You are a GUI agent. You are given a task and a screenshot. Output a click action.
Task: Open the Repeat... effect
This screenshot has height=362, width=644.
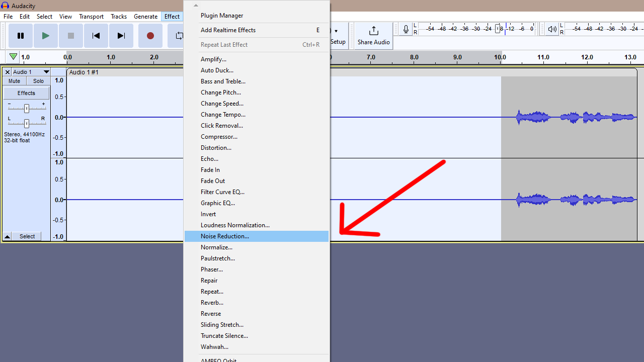click(257, 292)
